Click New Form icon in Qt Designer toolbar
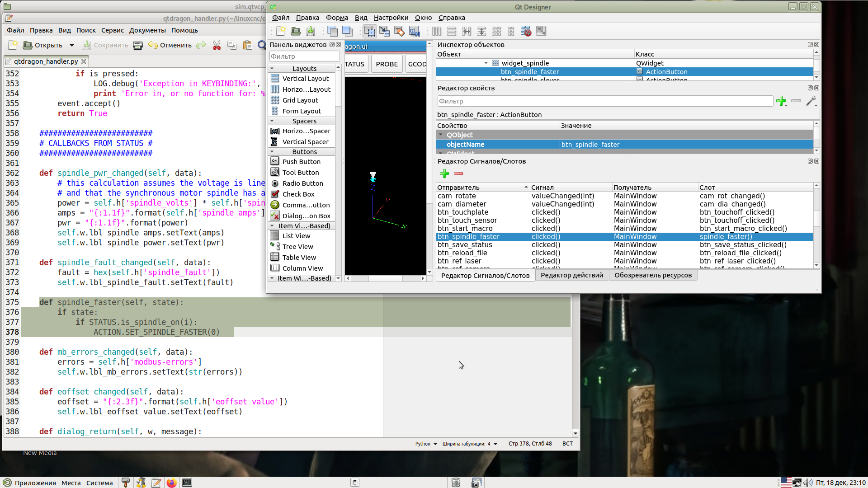This screenshot has height=488, width=868. click(281, 31)
